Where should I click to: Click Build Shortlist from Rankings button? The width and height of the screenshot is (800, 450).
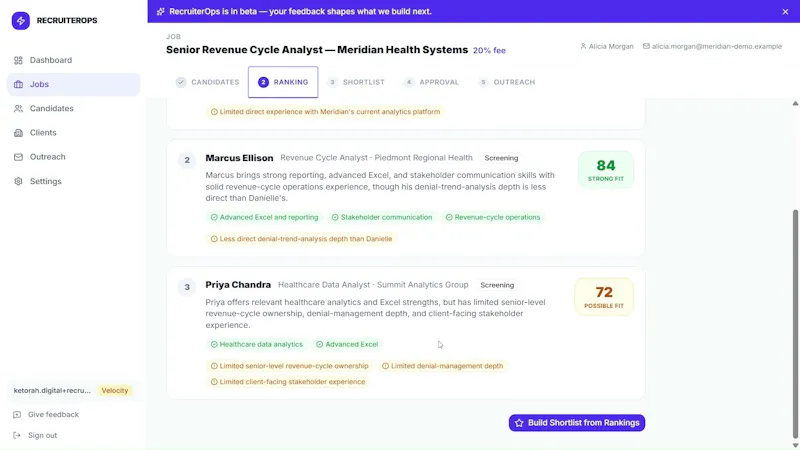[577, 422]
